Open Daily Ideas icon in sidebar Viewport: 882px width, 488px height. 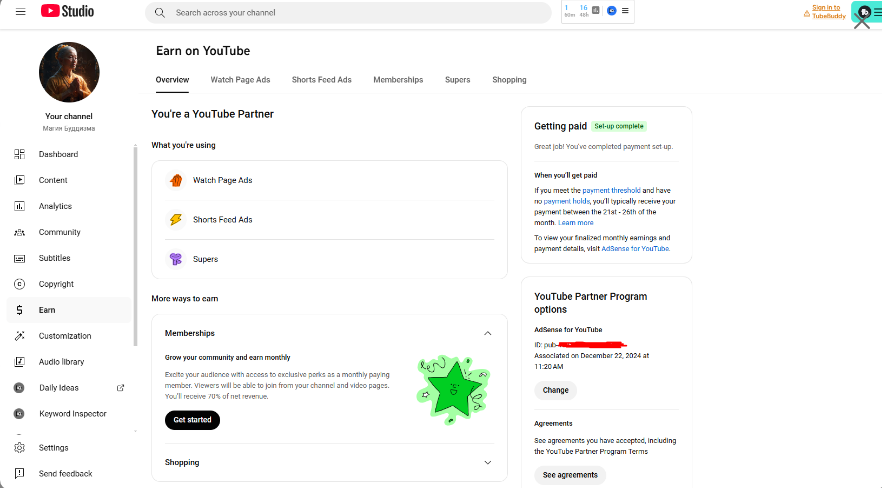point(20,388)
